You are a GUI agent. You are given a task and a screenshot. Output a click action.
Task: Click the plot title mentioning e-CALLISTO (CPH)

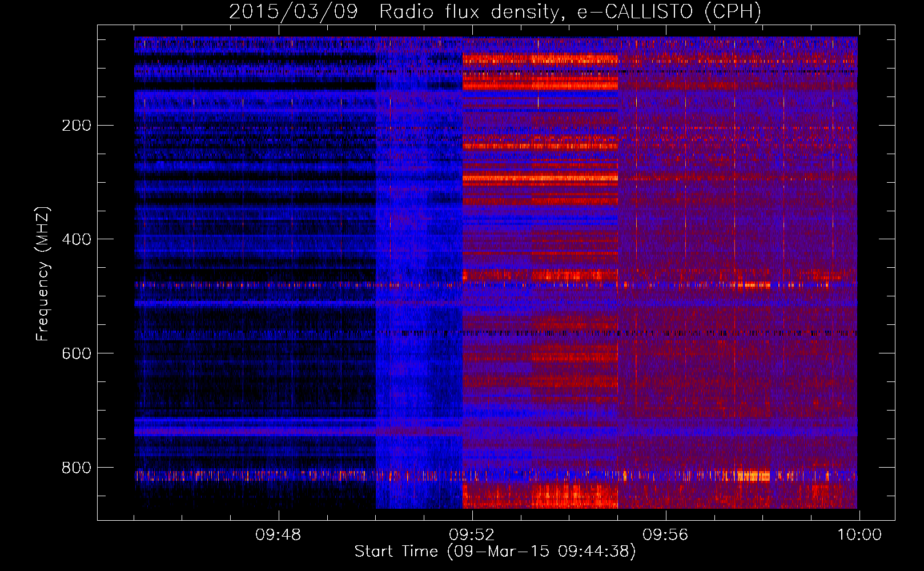495,11
